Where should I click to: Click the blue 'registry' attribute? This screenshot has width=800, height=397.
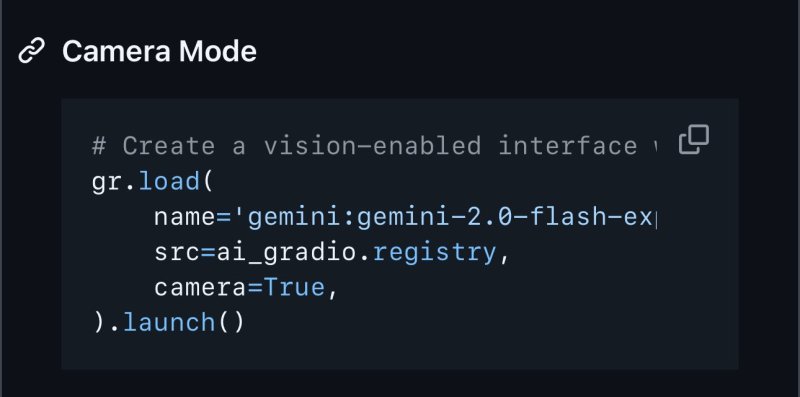click(434, 253)
